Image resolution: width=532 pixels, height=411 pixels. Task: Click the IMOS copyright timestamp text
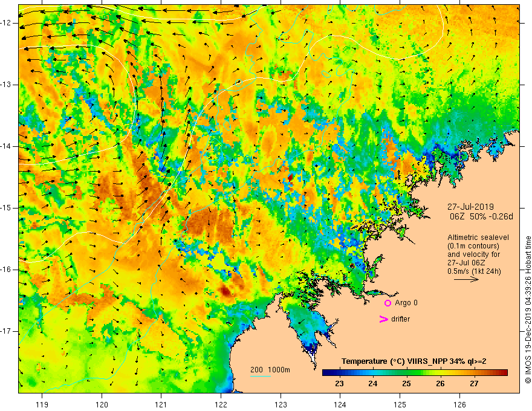coord(528,309)
